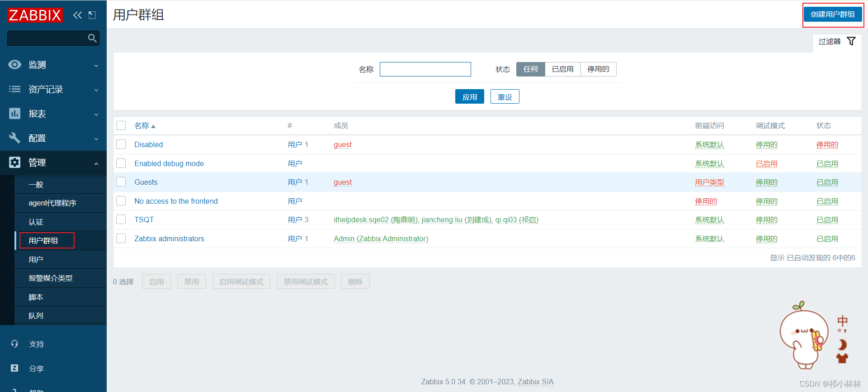
Task: Open the 认证 submenu item
Action: [61, 222]
